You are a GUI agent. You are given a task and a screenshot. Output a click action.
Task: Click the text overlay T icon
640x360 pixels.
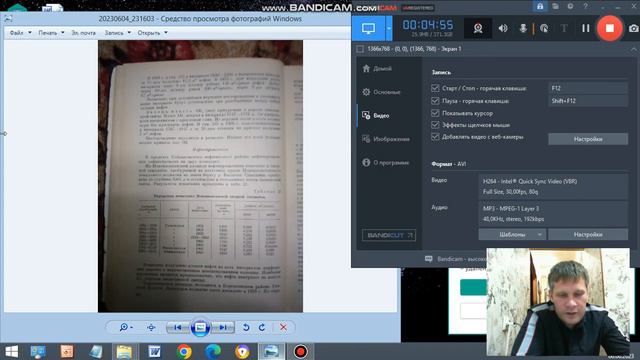pyautogui.click(x=564, y=28)
